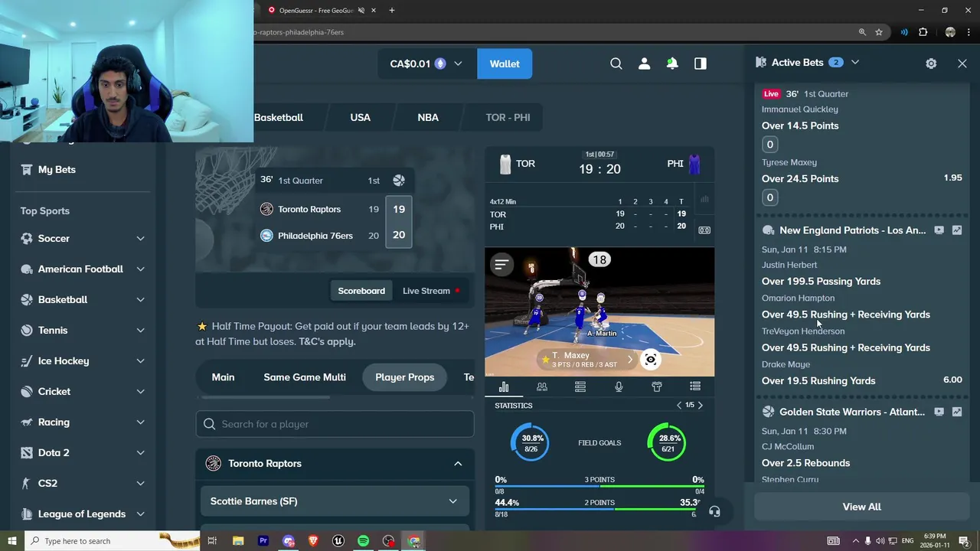Open the search magnifier in the header

(x=616, y=64)
